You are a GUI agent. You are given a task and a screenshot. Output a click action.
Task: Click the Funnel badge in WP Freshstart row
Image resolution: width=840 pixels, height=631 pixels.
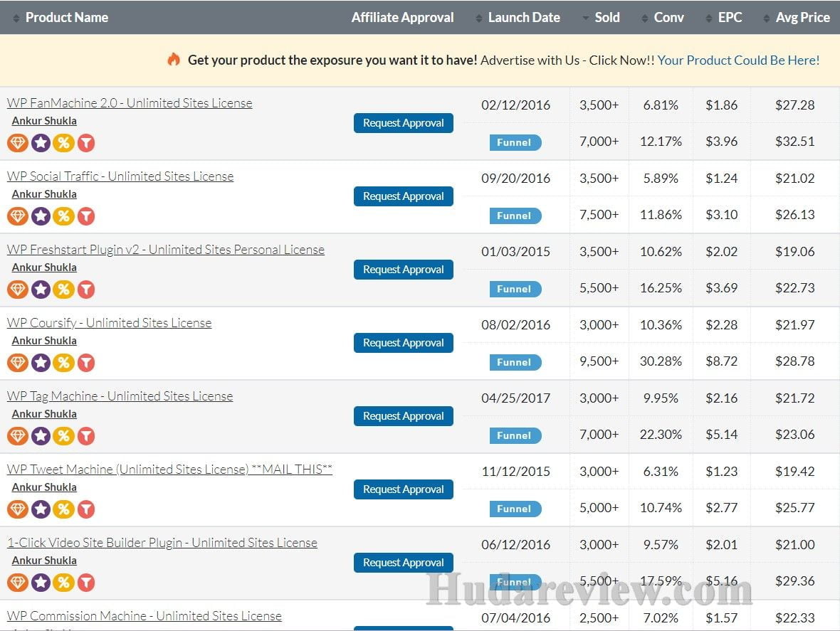coord(515,289)
